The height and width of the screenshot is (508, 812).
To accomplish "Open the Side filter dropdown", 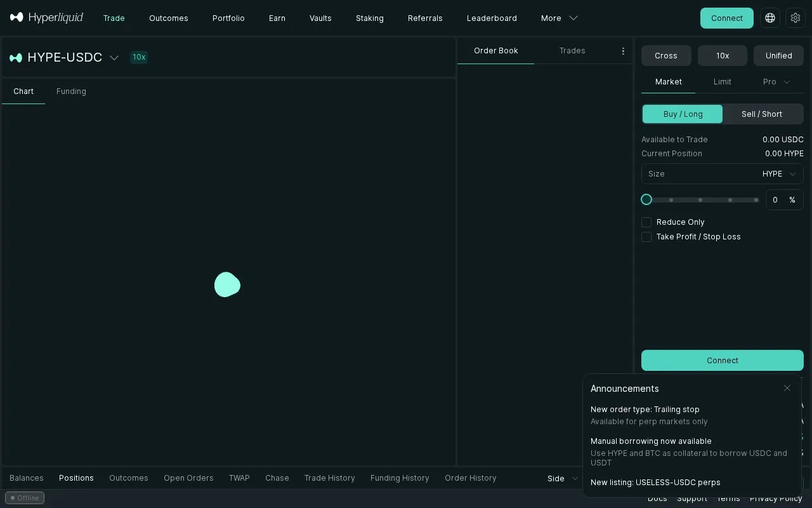I will pos(563,479).
